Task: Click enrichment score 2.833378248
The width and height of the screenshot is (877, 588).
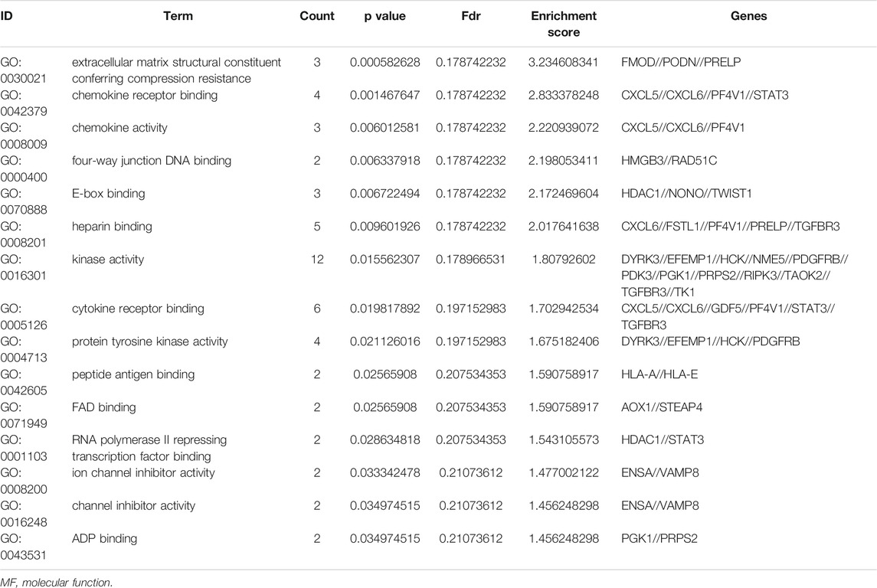Action: (x=564, y=96)
